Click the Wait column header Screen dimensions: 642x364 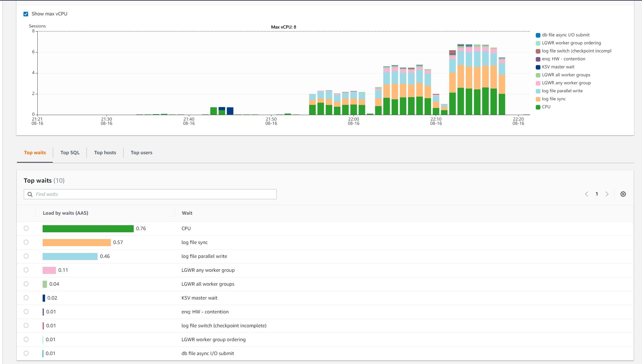tap(187, 213)
